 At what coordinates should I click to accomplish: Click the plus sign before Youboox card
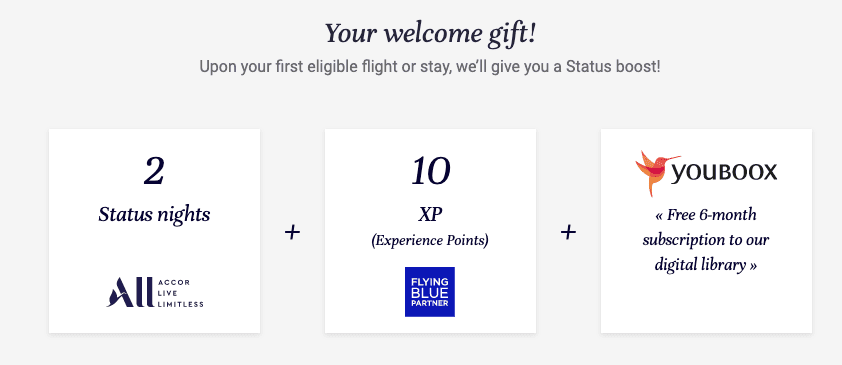tap(568, 232)
